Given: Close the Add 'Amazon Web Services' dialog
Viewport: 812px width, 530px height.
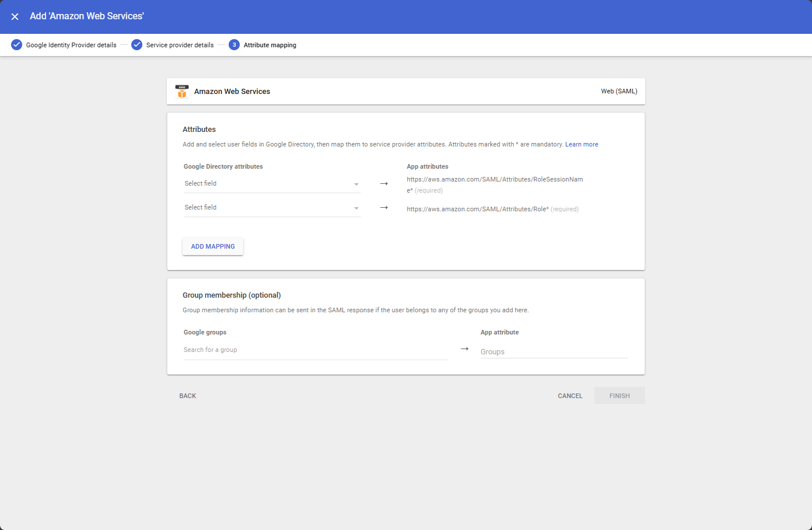Looking at the screenshot, I should tap(15, 16).
